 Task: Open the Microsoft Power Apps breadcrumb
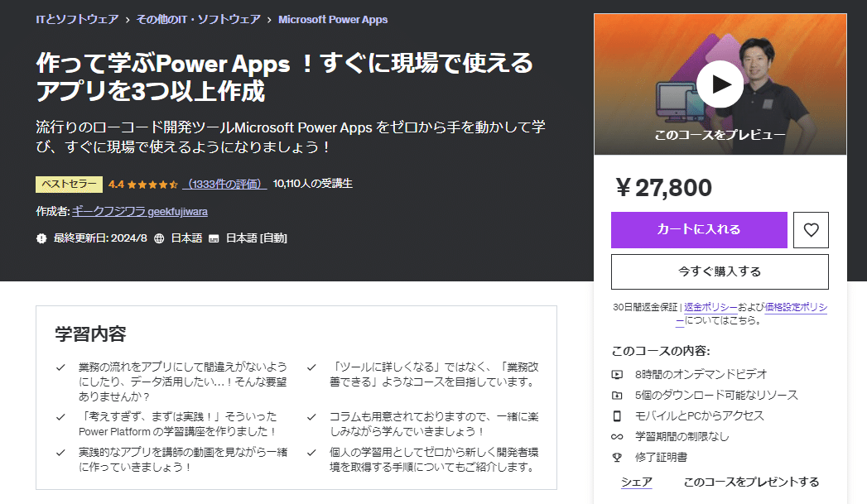[333, 19]
